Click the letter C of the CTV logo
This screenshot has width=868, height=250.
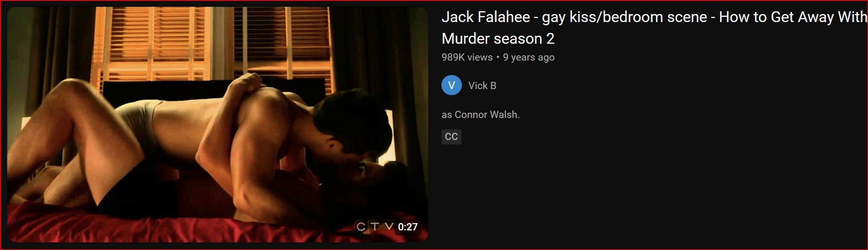[361, 227]
